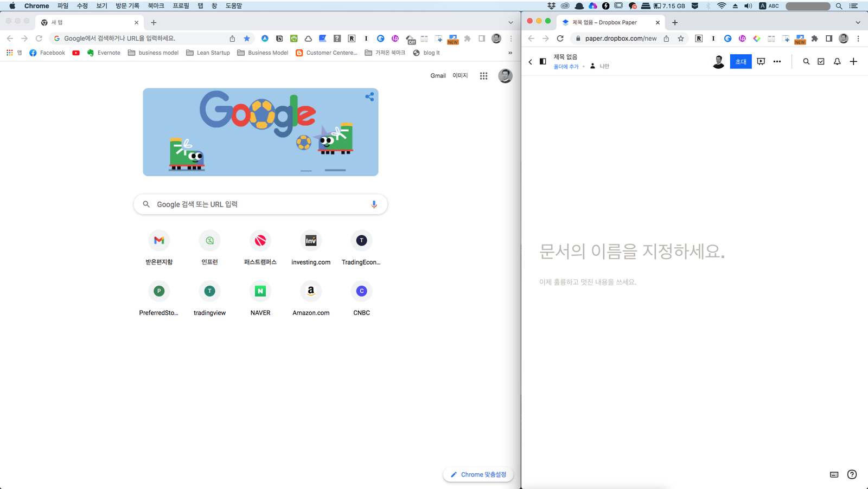The width and height of the screenshot is (868, 489).
Task: Expand the hidden bookmarks overflow chevron
Action: pos(510,53)
